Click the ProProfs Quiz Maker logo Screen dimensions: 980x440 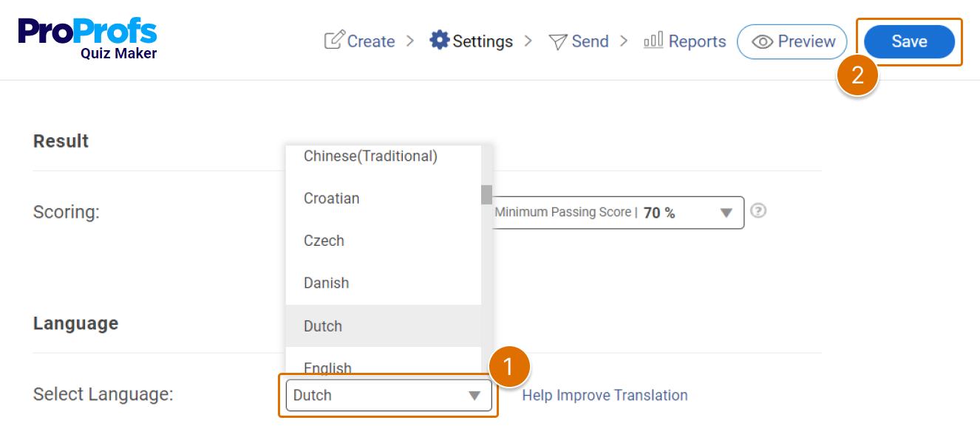point(87,37)
